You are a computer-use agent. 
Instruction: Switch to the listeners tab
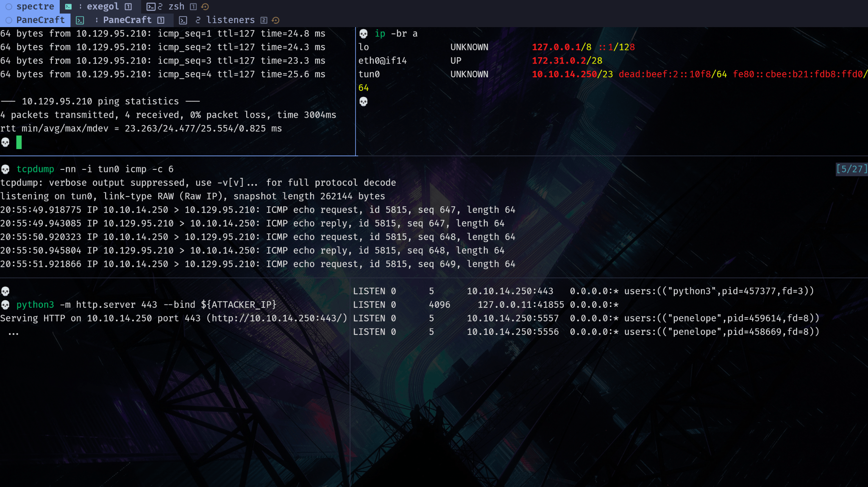point(231,20)
